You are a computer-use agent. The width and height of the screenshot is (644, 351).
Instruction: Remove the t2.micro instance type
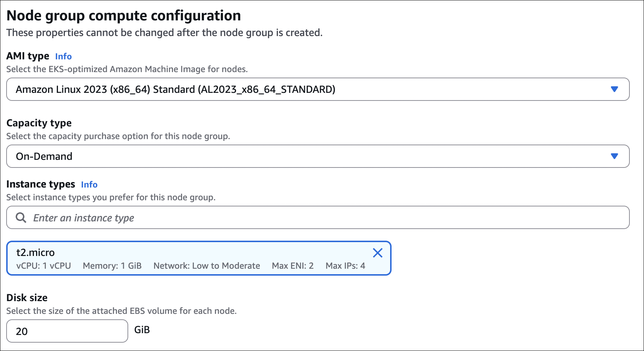[377, 253]
